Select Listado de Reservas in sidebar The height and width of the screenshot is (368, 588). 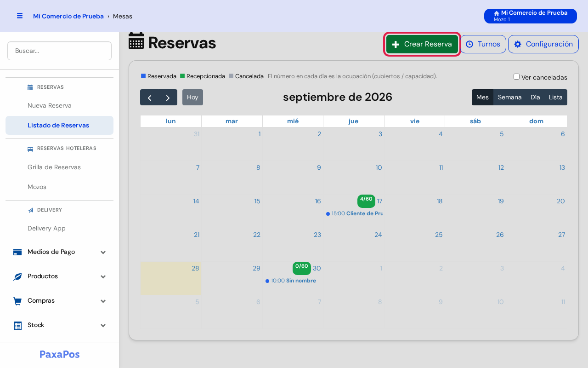(59, 125)
